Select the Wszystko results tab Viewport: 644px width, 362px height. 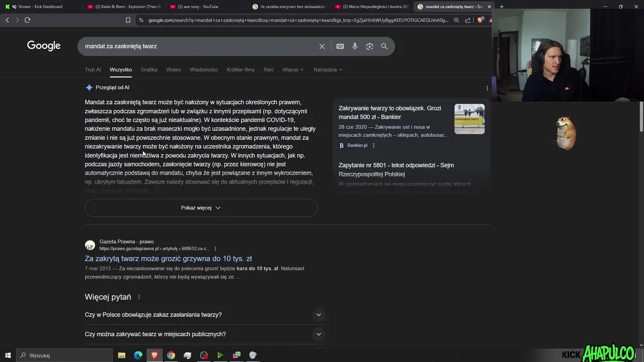(x=121, y=70)
